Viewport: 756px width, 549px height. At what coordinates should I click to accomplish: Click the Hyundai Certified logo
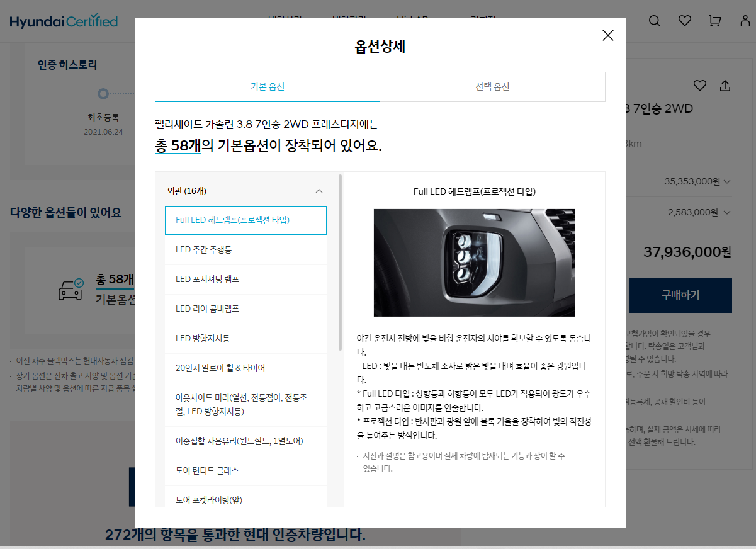pyautogui.click(x=64, y=21)
